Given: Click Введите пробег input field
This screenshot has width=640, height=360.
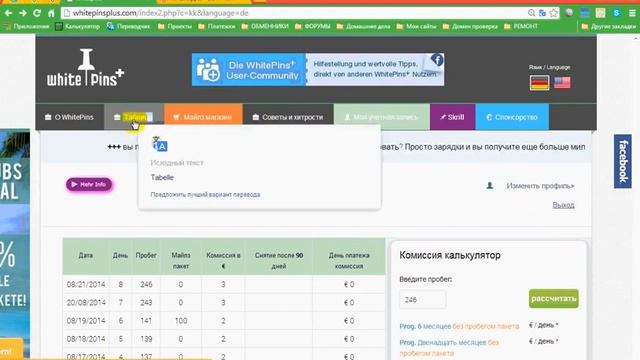Looking at the screenshot, I should [x=422, y=300].
